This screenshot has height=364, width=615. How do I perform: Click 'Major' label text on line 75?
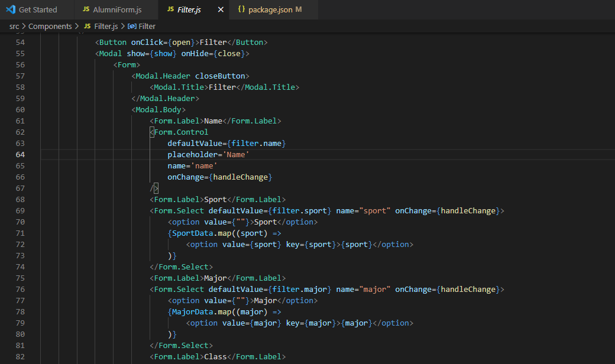(x=215, y=278)
